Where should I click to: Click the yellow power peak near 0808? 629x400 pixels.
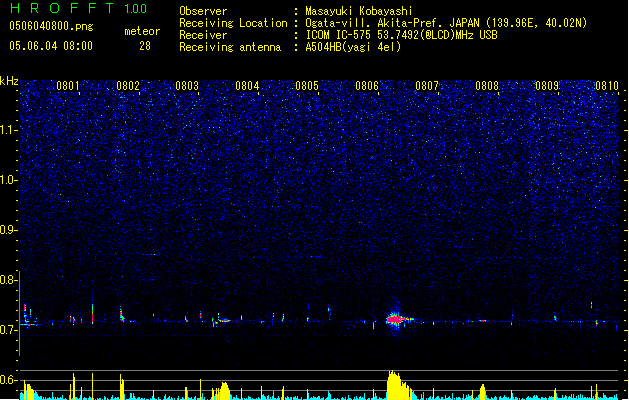483,392
